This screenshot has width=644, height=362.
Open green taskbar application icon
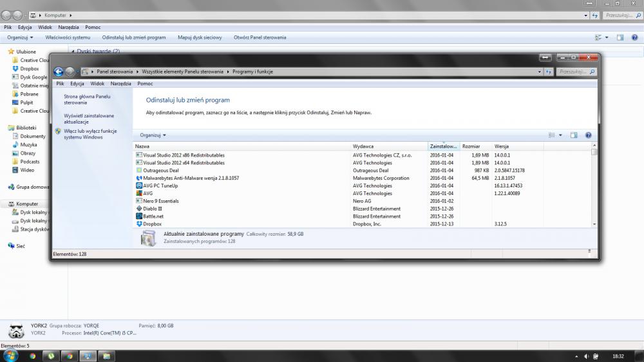coord(51,356)
